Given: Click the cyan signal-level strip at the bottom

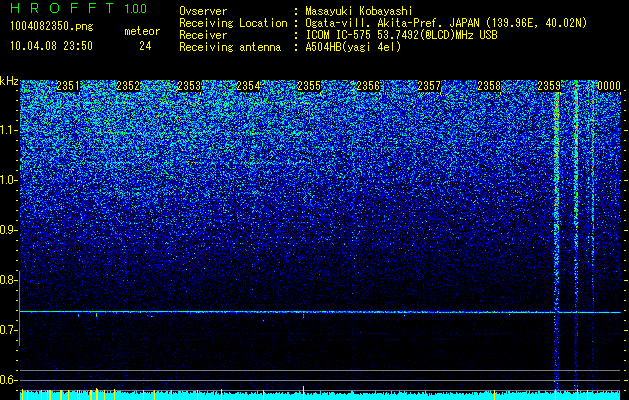Looking at the screenshot, I should point(320,395).
